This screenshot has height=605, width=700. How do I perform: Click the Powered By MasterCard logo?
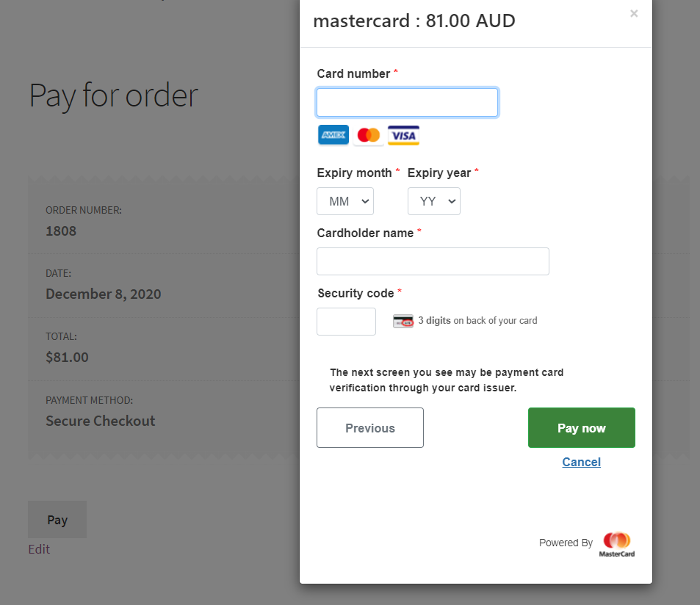[616, 543]
